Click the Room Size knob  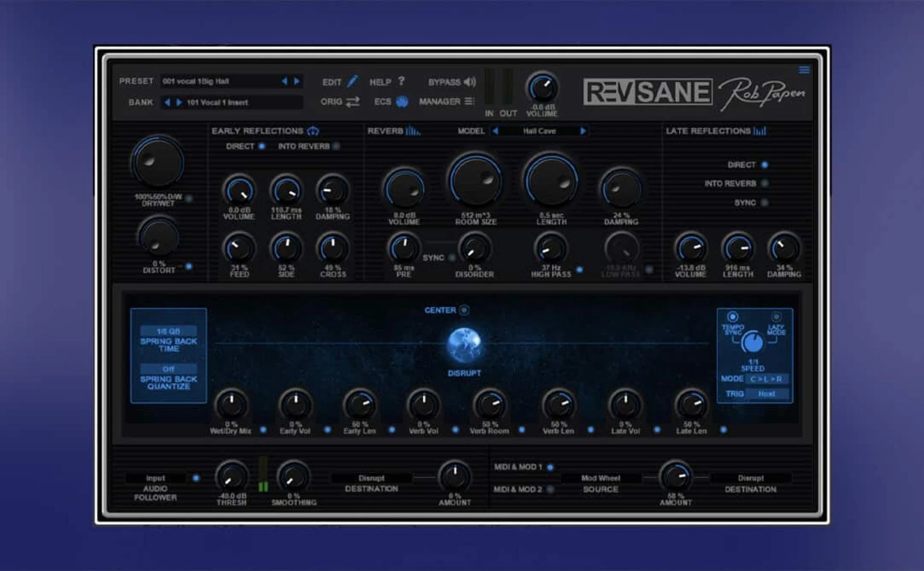pos(476,181)
